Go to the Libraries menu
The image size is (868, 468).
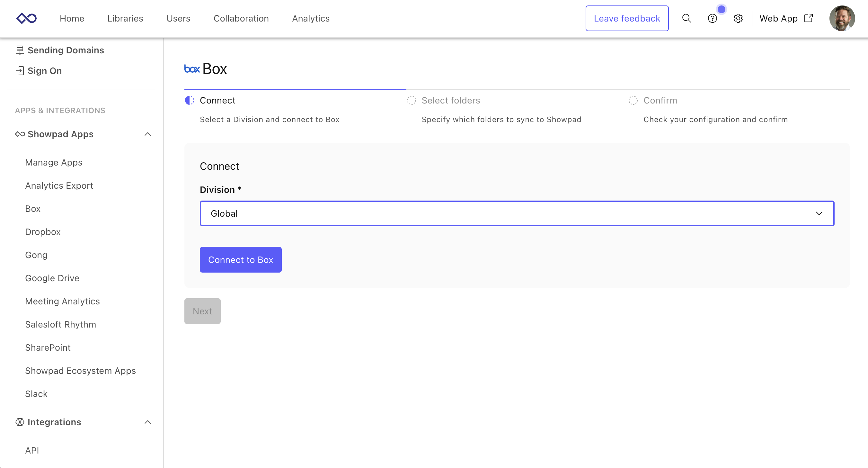point(125,18)
